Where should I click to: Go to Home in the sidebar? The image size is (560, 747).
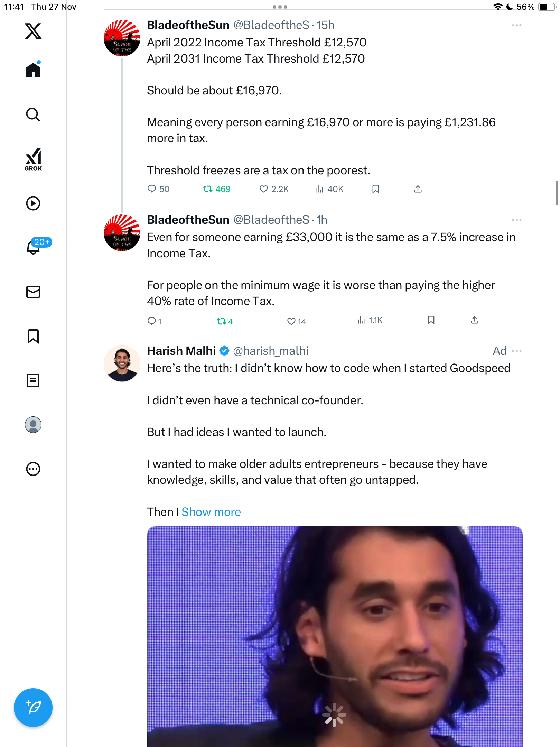[33, 70]
